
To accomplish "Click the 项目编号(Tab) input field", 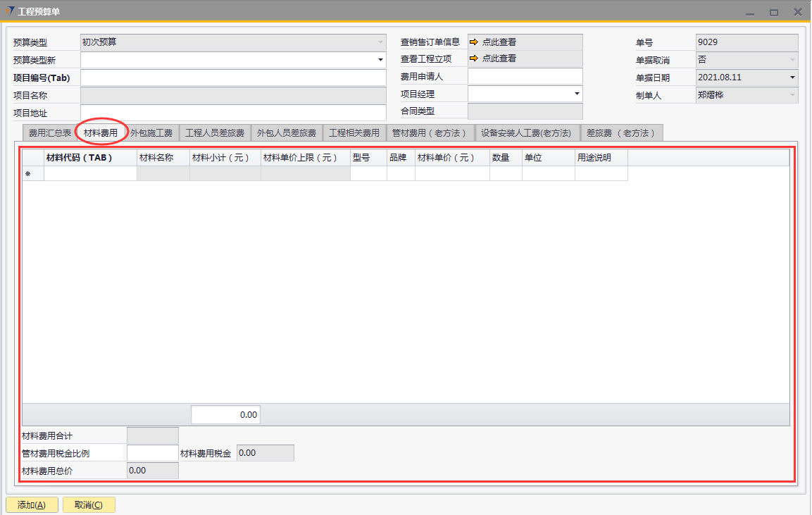I will (x=233, y=77).
